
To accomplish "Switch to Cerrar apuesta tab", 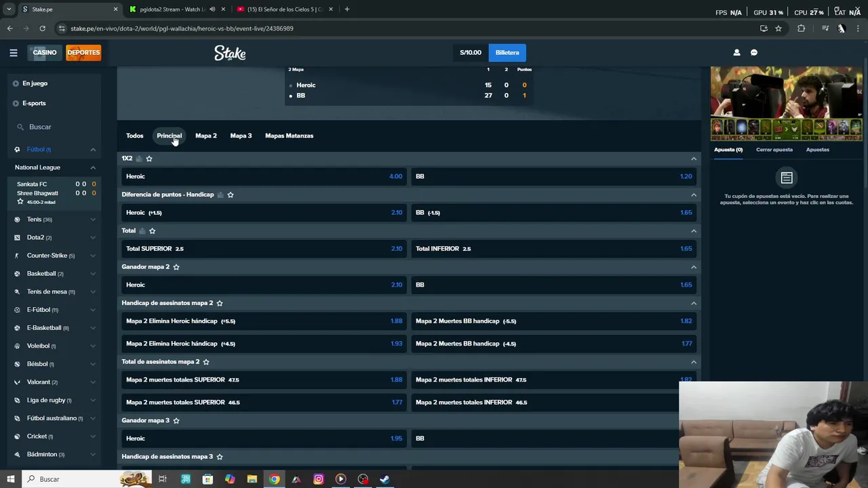I will tap(774, 150).
